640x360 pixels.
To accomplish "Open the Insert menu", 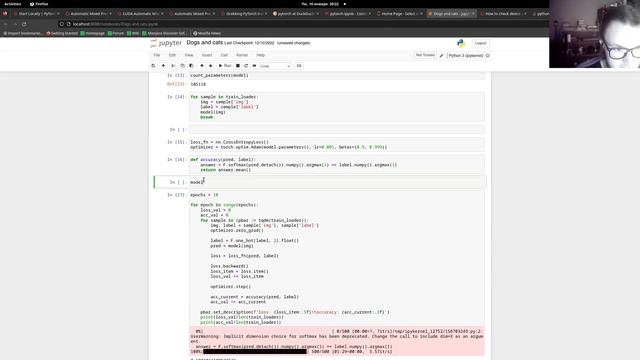I will coord(207,55).
